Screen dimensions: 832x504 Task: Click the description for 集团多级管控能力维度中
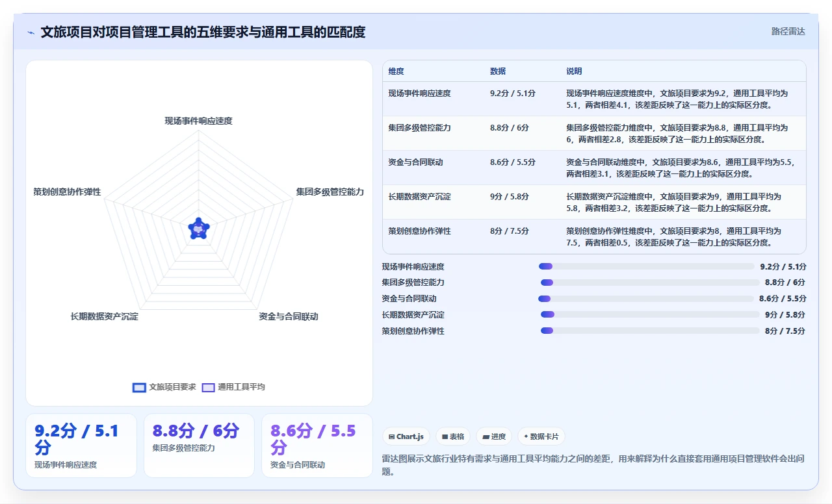pos(677,134)
